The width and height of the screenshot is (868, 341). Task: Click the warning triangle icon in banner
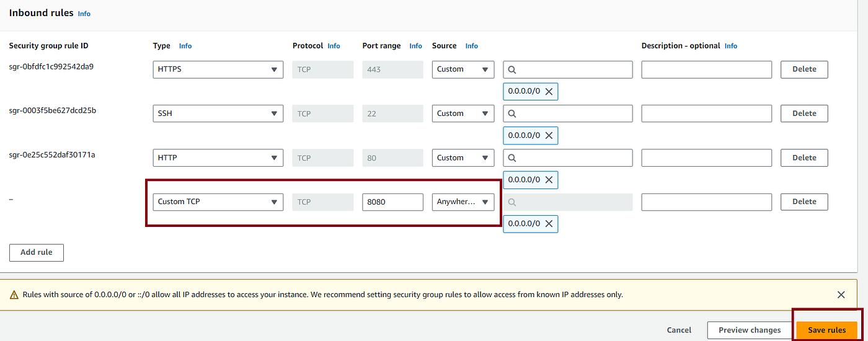click(x=14, y=295)
